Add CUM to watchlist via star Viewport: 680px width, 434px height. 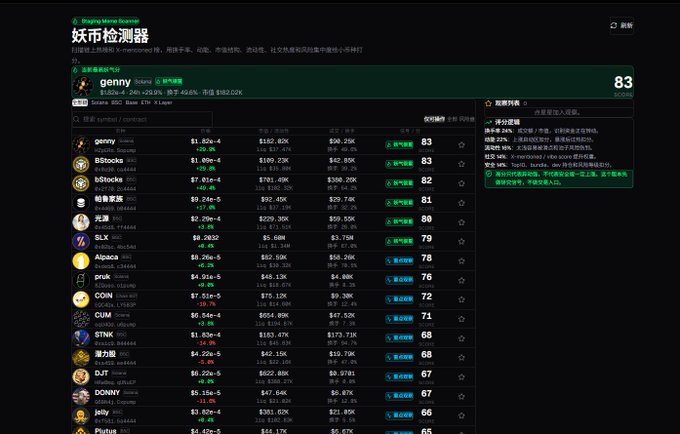click(461, 319)
